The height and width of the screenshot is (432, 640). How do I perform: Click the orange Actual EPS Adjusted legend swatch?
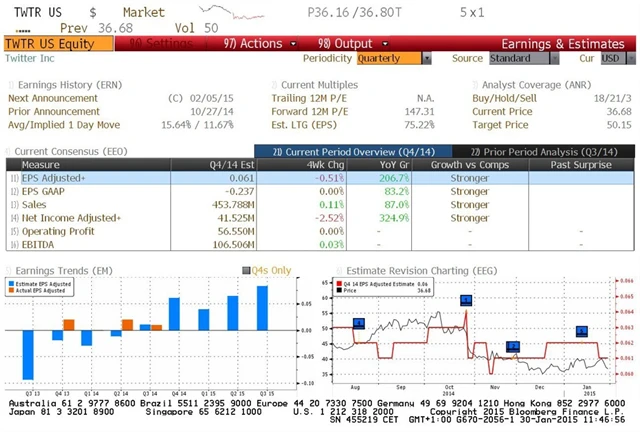pos(10,290)
